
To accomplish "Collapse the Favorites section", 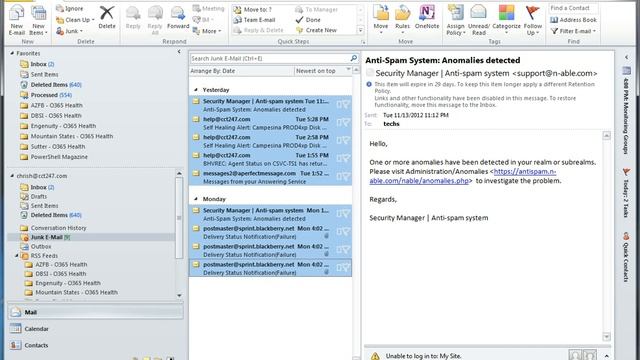I will click(x=12, y=53).
